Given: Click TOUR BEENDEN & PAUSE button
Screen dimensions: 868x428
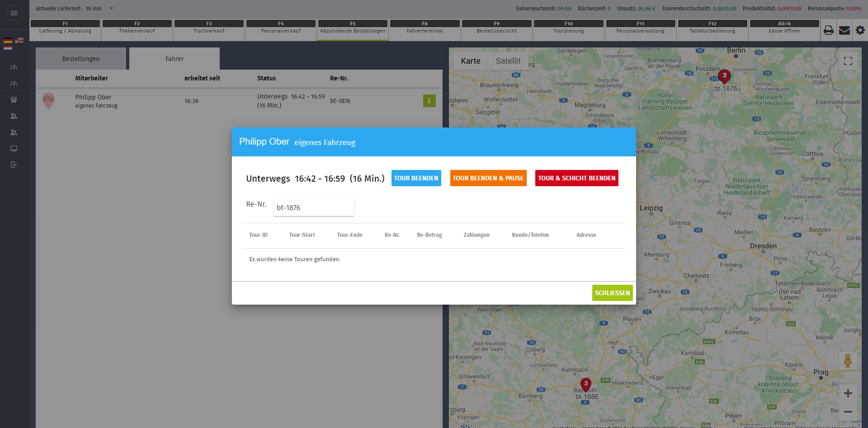Looking at the screenshot, I should point(488,178).
